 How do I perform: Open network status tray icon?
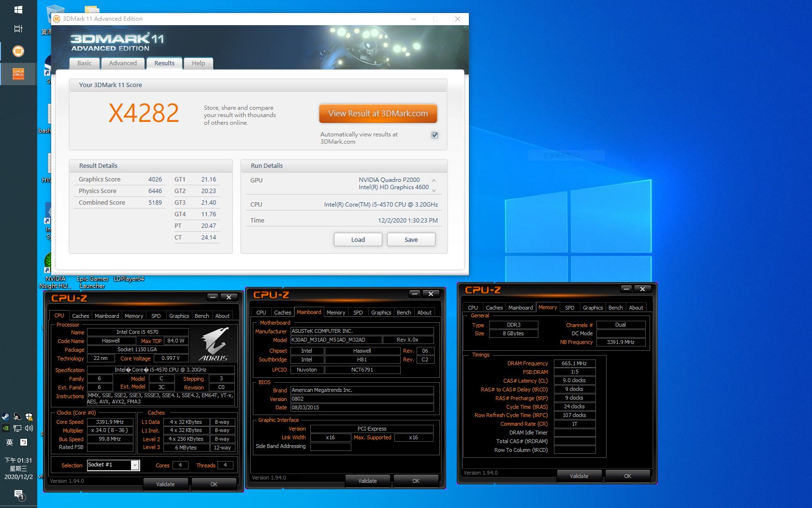[17, 428]
